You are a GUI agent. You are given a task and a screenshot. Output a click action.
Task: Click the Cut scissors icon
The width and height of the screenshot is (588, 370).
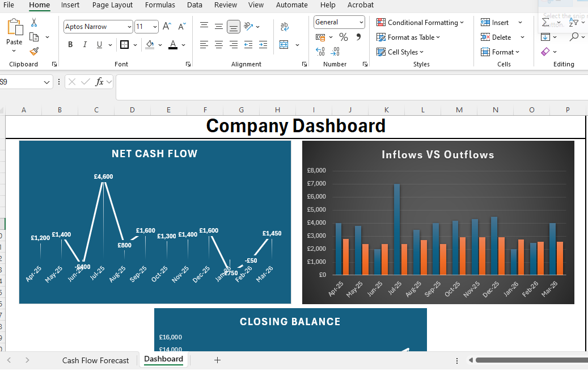34,23
